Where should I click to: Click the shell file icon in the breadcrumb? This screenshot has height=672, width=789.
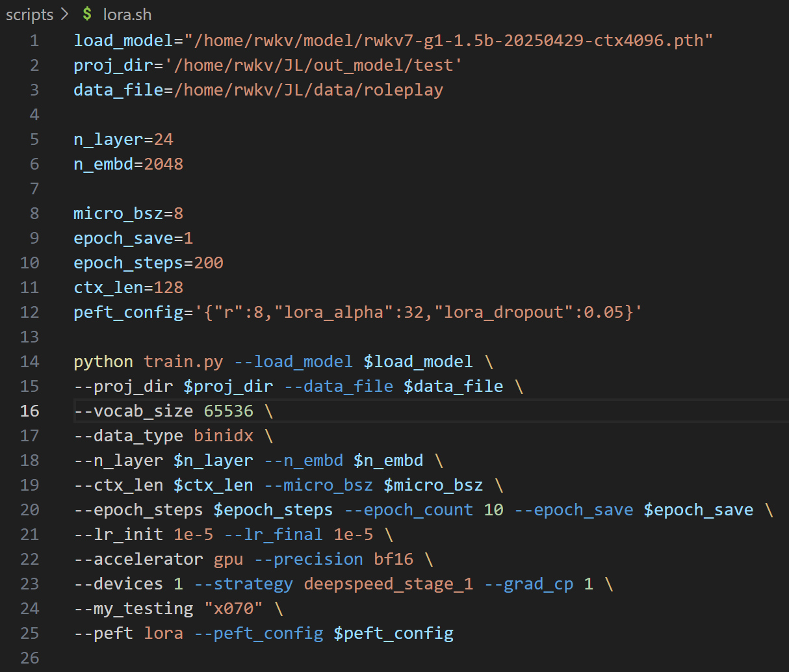pyautogui.click(x=87, y=14)
